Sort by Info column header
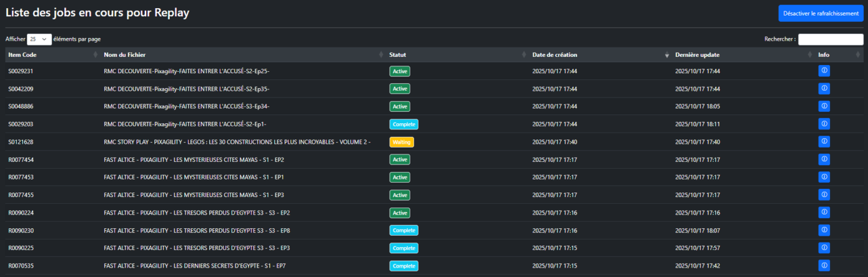This screenshot has height=277, width=868. [x=839, y=55]
